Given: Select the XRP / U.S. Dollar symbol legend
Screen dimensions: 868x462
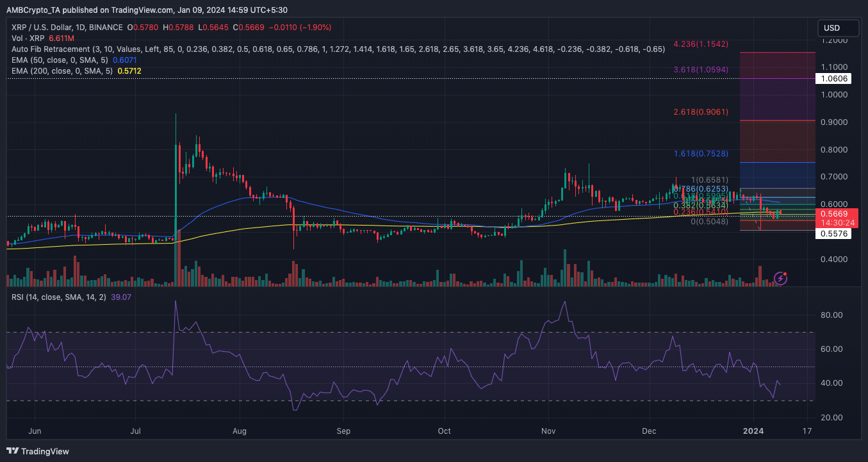Looking at the screenshot, I should [x=67, y=28].
